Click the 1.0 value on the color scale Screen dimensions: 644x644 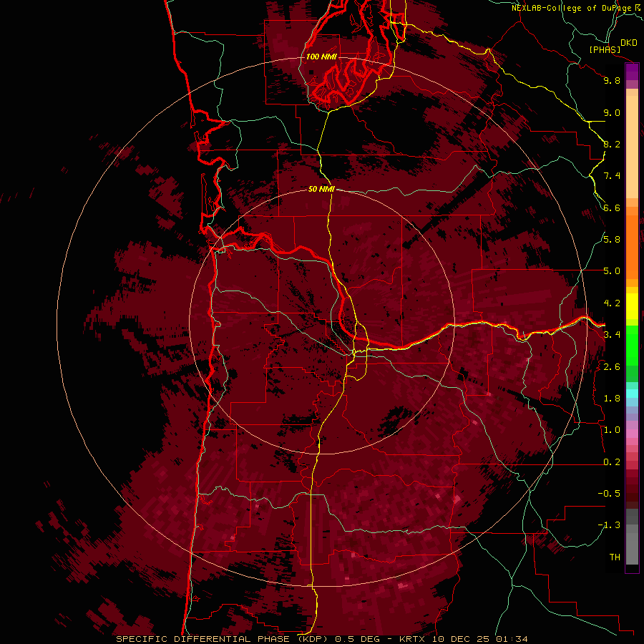(612, 430)
